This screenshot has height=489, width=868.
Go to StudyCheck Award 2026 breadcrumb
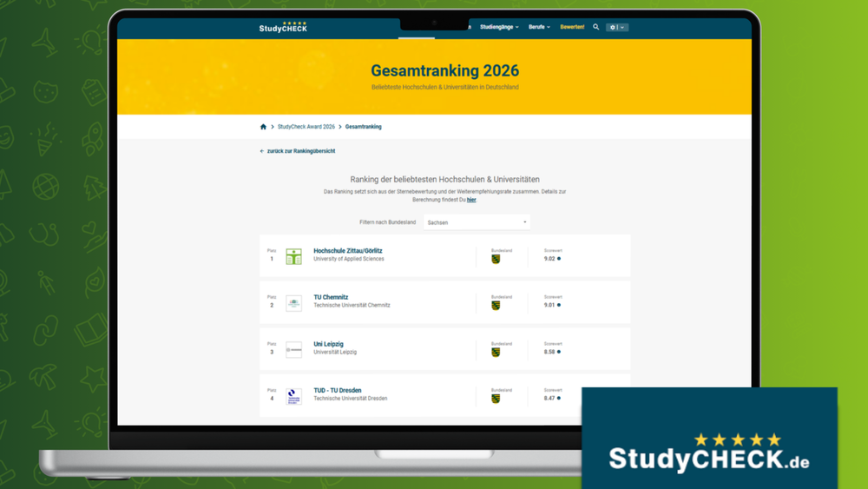306,127
